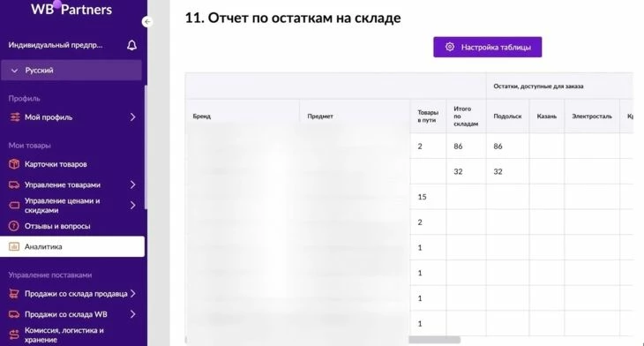Click the Карточки товаров box icon
Viewport: 644px width, 346px height.
click(14, 164)
